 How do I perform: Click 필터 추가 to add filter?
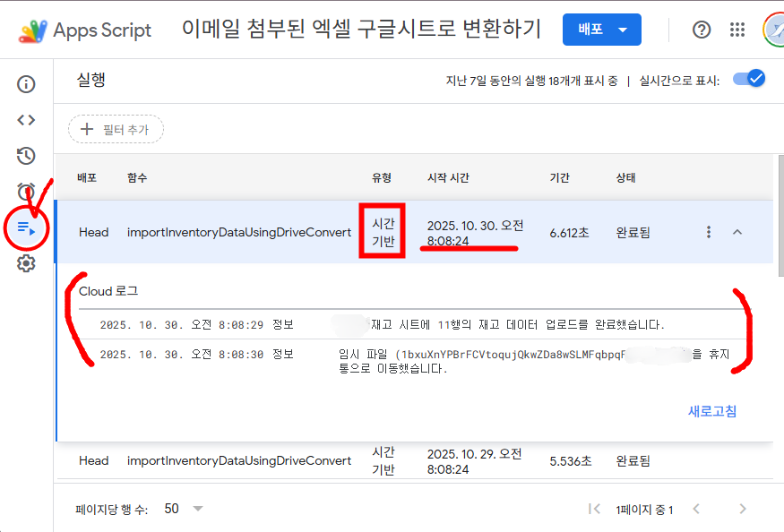(x=116, y=129)
